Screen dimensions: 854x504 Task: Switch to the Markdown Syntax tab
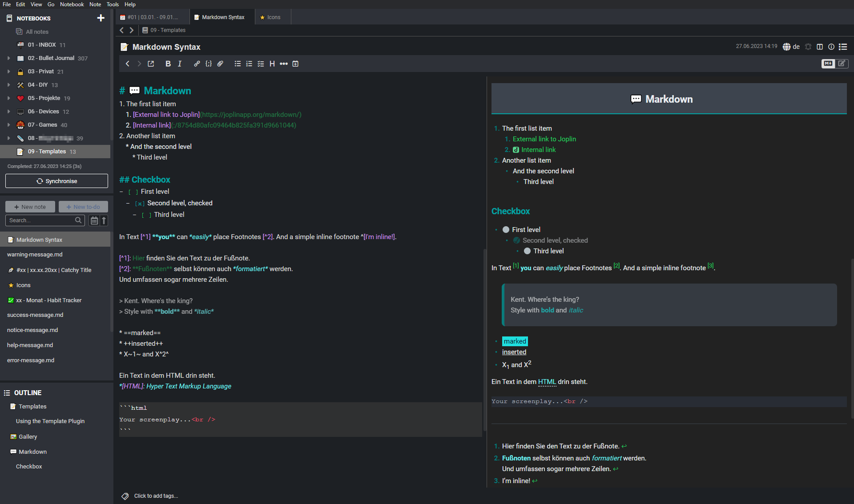(222, 17)
